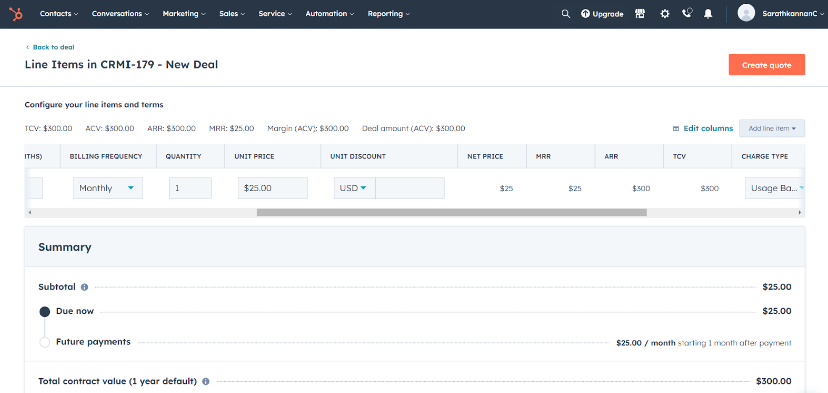Expand the Automation menu
This screenshot has height=393, width=828.
pos(330,14)
